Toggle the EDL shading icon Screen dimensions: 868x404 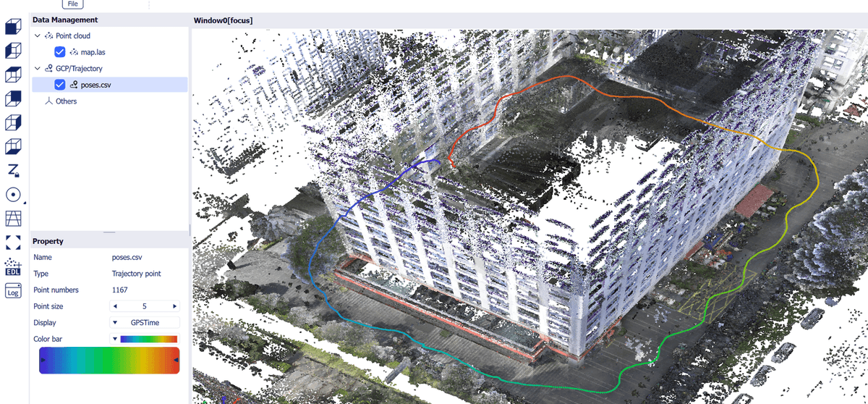13,267
